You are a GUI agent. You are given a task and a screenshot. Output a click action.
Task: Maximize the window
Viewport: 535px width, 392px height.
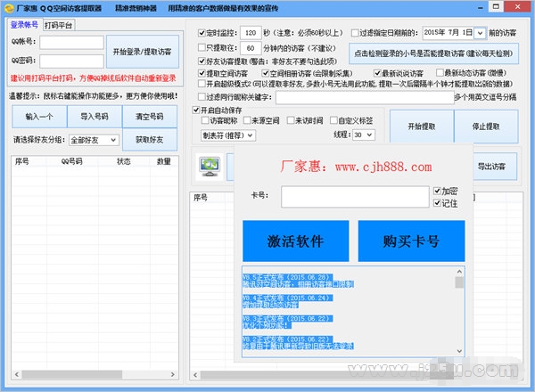[x=496, y=6]
